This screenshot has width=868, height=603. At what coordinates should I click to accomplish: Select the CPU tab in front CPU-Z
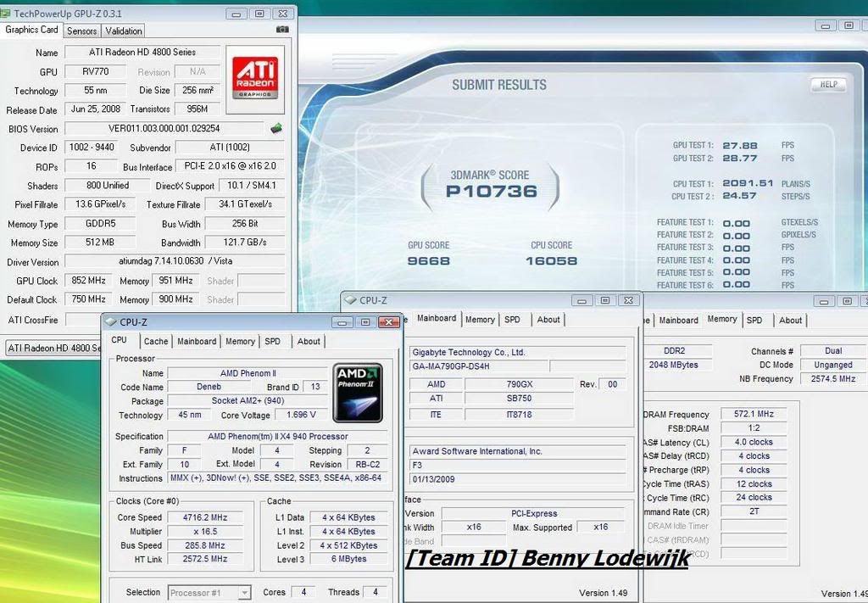[119, 340]
